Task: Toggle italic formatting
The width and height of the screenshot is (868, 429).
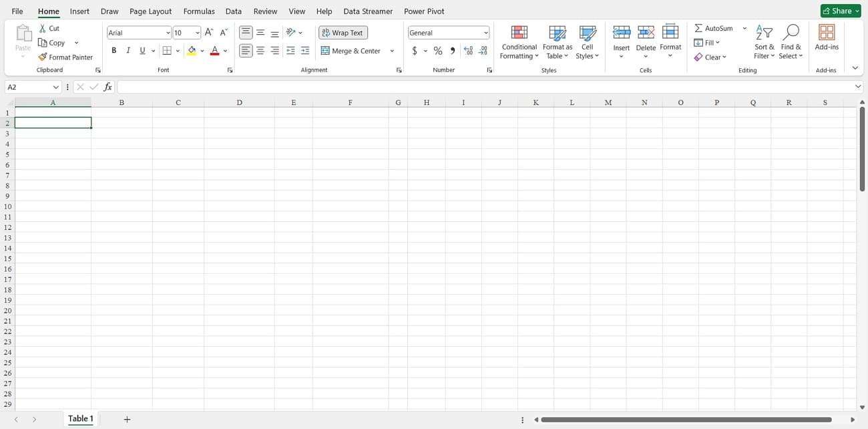Action: (x=128, y=50)
